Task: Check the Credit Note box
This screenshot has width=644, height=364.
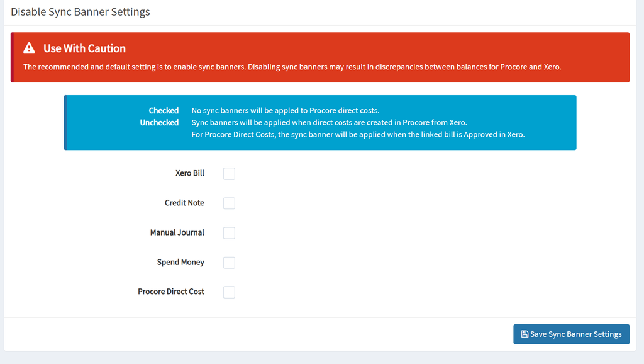Action: (229, 203)
